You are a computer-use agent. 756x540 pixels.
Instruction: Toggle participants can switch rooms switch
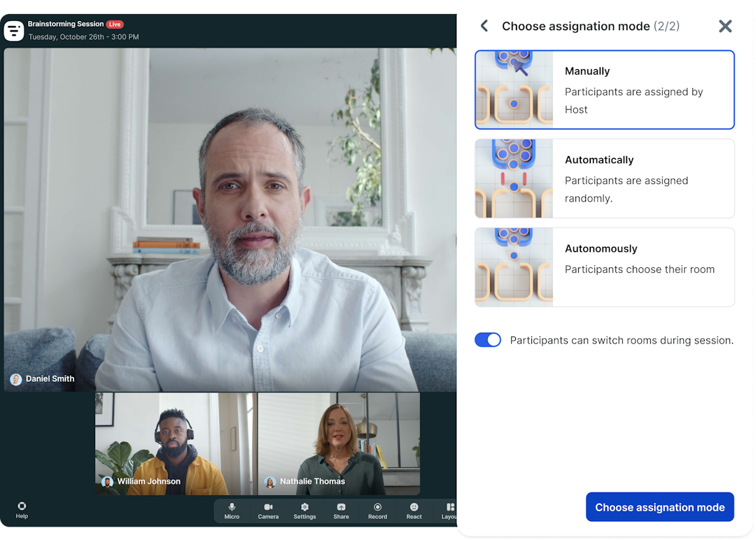487,340
